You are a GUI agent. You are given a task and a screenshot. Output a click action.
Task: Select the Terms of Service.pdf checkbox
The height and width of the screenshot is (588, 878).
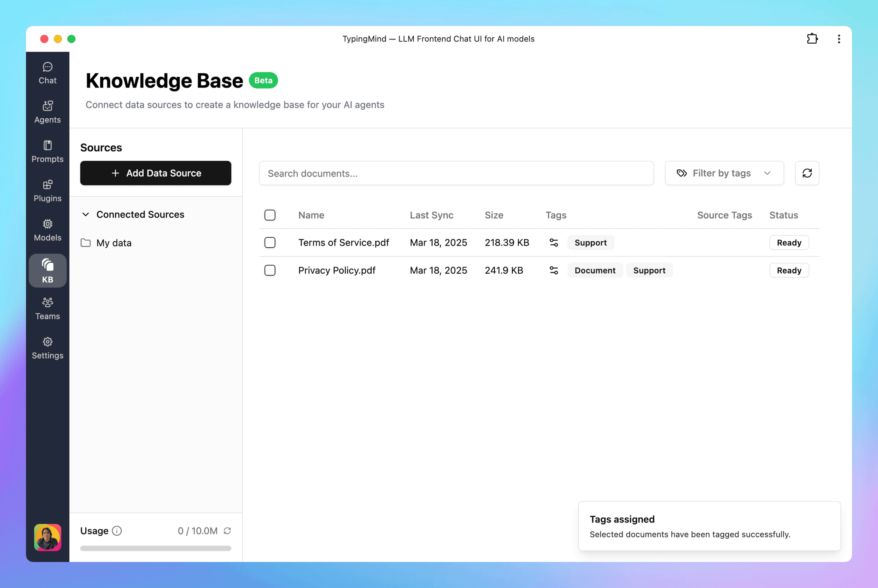pyautogui.click(x=270, y=242)
